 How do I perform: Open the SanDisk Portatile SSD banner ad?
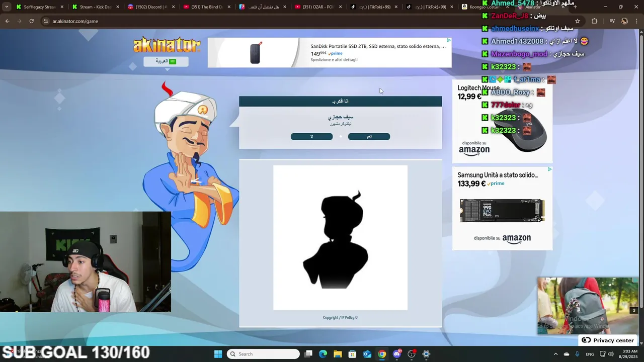point(330,52)
